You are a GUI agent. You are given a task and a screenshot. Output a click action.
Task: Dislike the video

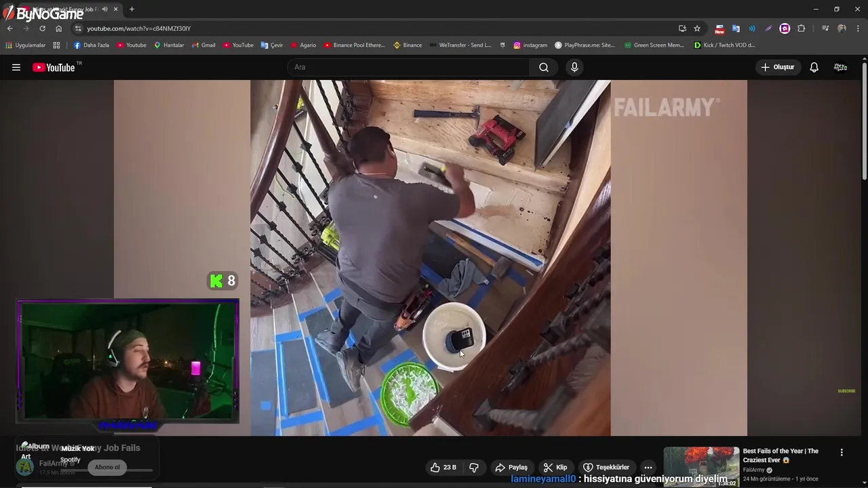point(474,468)
